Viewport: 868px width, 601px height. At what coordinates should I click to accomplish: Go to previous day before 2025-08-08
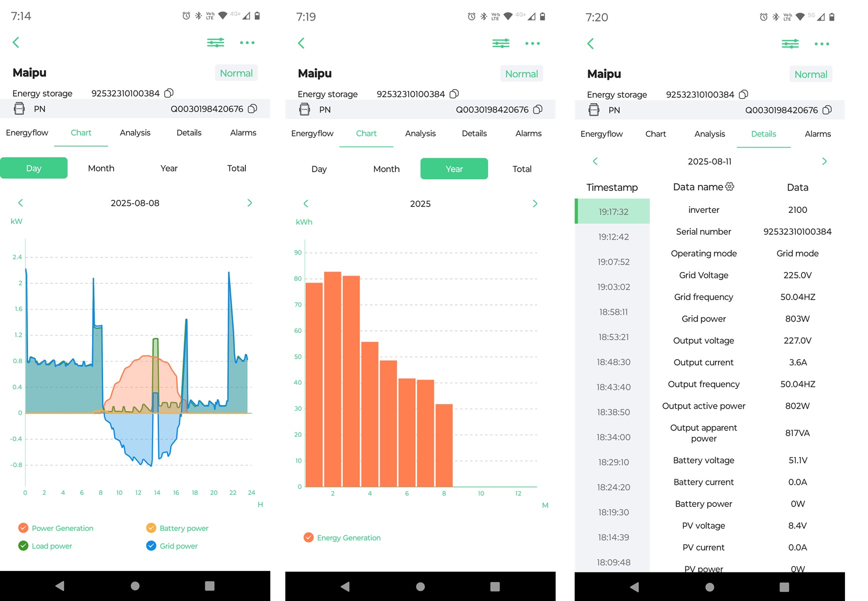click(21, 203)
